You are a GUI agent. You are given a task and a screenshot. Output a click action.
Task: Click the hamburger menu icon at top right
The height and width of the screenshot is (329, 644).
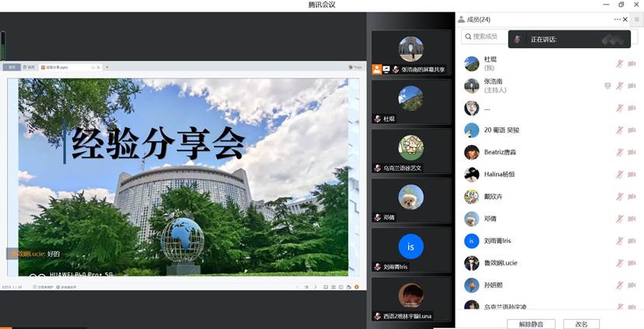pyautogui.click(x=637, y=19)
